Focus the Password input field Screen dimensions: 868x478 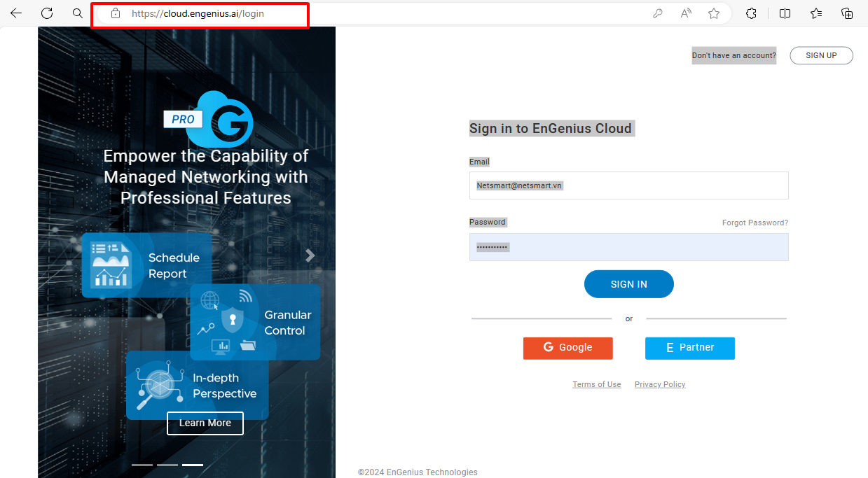pos(629,247)
